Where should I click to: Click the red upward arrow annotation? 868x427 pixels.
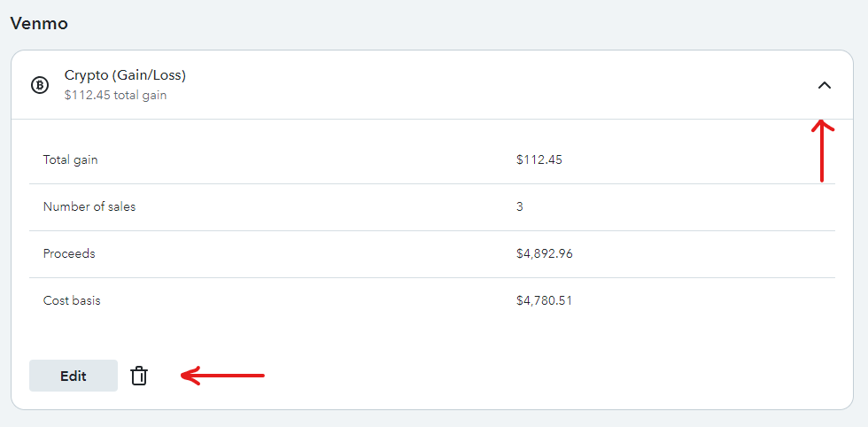[x=822, y=151]
